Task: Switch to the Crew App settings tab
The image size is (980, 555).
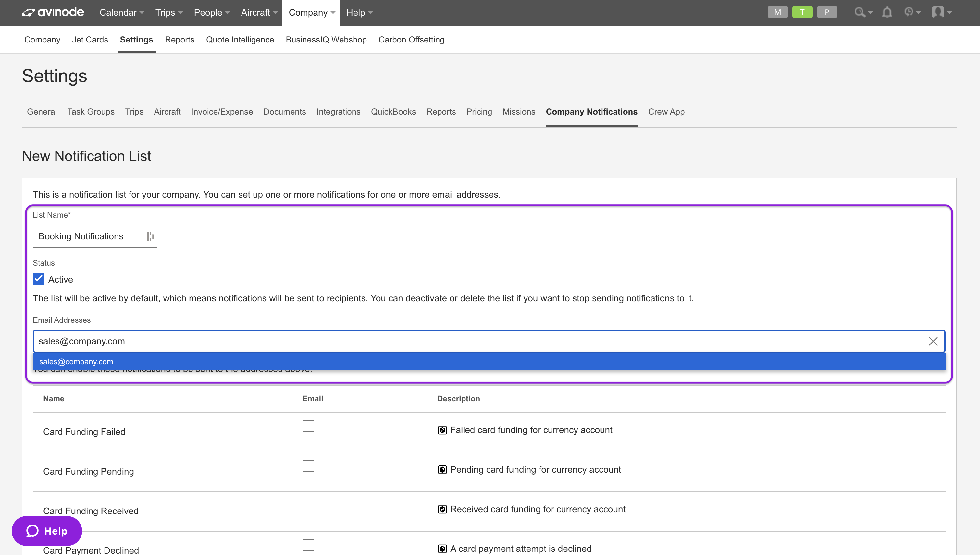Action: (x=666, y=112)
